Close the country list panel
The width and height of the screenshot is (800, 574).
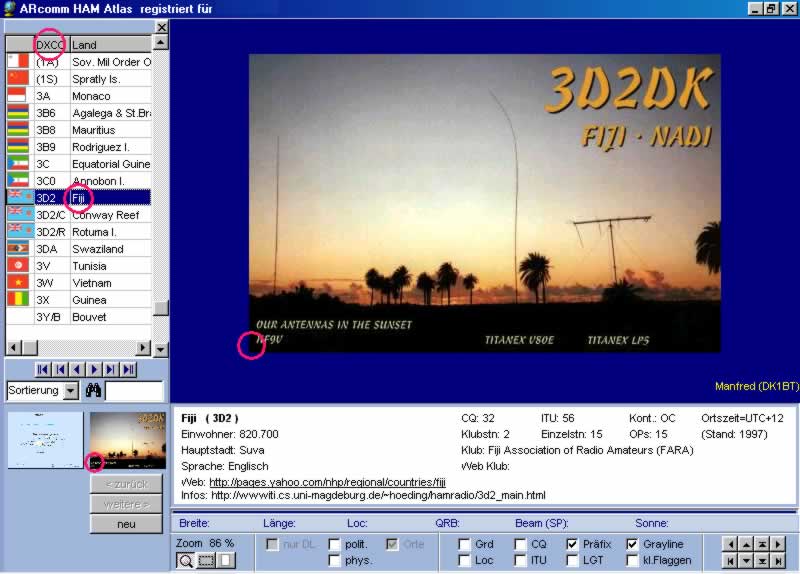(161, 27)
